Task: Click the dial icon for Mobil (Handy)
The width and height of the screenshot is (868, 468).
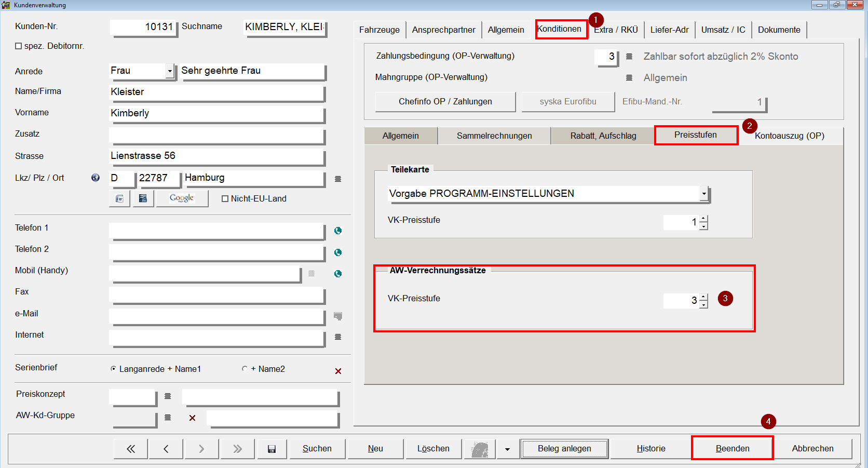Action: point(338,274)
